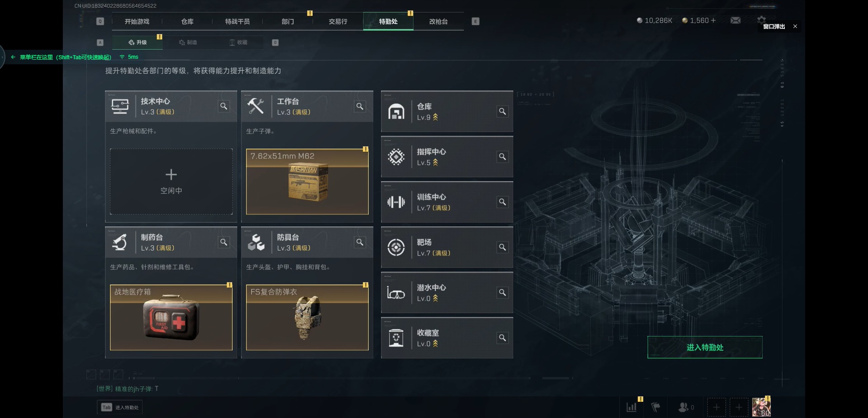This screenshot has height=418, width=868.
Task: Open details magnifier for 仓库 Lv.9
Action: 502,111
